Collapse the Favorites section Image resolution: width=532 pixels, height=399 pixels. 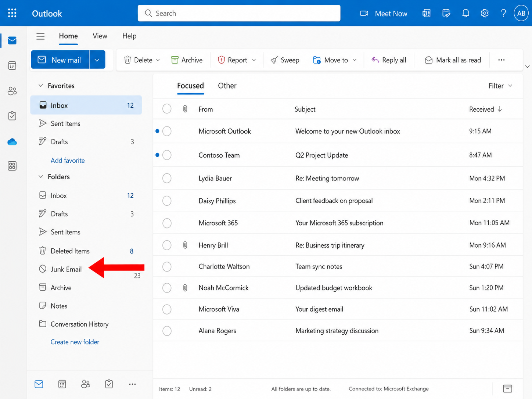41,86
